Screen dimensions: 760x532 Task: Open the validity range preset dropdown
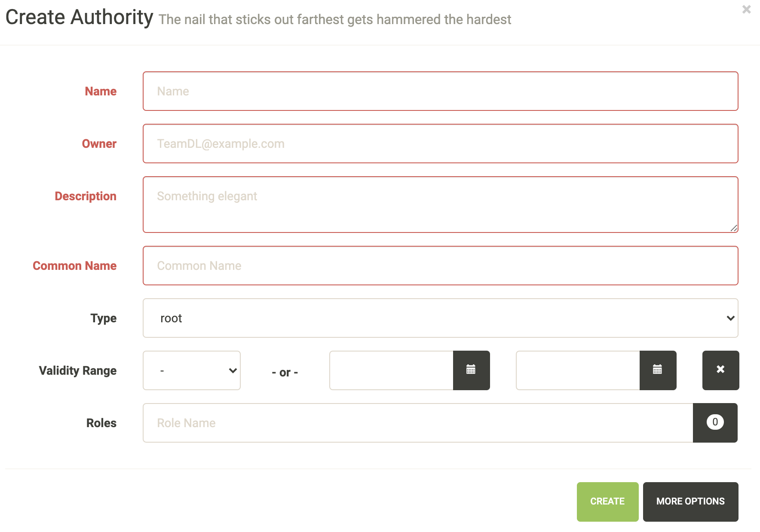coord(191,370)
